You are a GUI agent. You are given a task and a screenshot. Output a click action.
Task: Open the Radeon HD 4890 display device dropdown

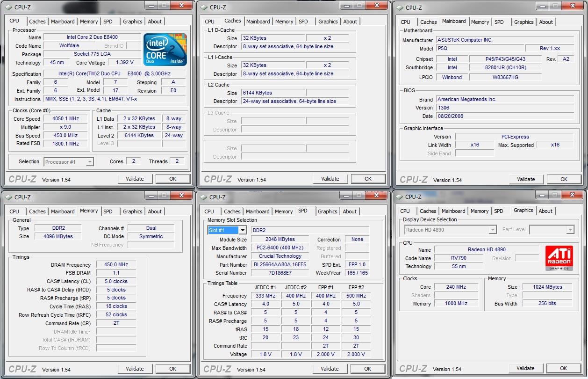point(492,230)
